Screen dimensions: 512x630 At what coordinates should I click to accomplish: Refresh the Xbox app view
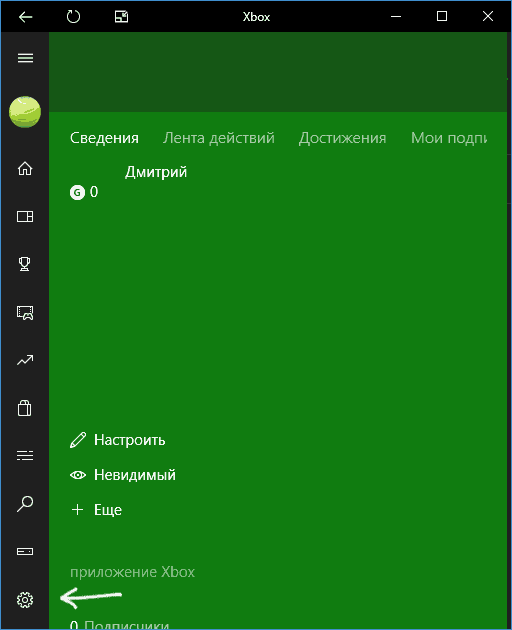coord(73,17)
